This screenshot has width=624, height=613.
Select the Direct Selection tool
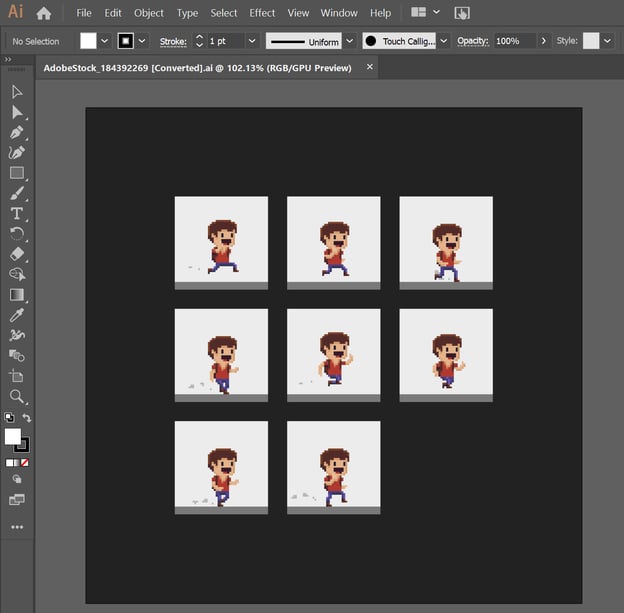click(x=17, y=112)
